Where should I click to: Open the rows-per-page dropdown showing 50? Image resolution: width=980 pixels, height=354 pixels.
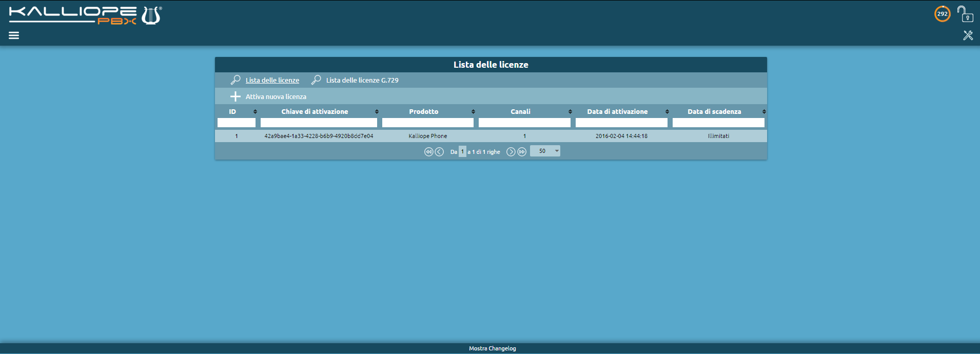[x=545, y=151]
